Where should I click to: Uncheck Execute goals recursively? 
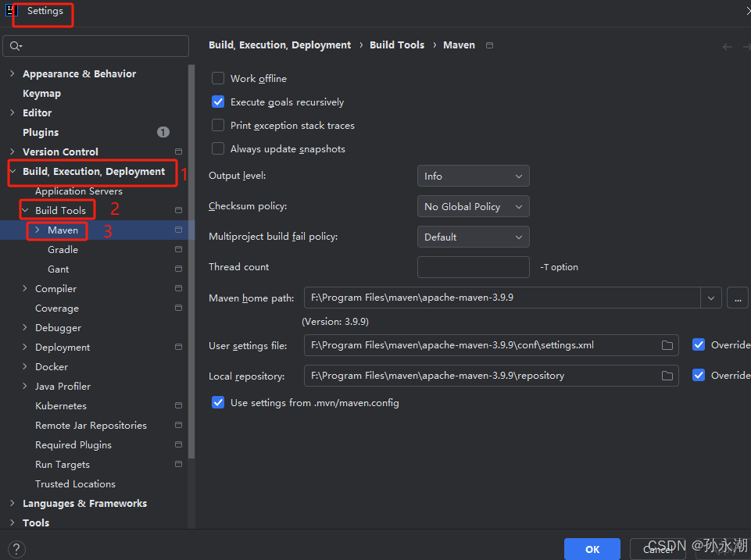pos(217,102)
